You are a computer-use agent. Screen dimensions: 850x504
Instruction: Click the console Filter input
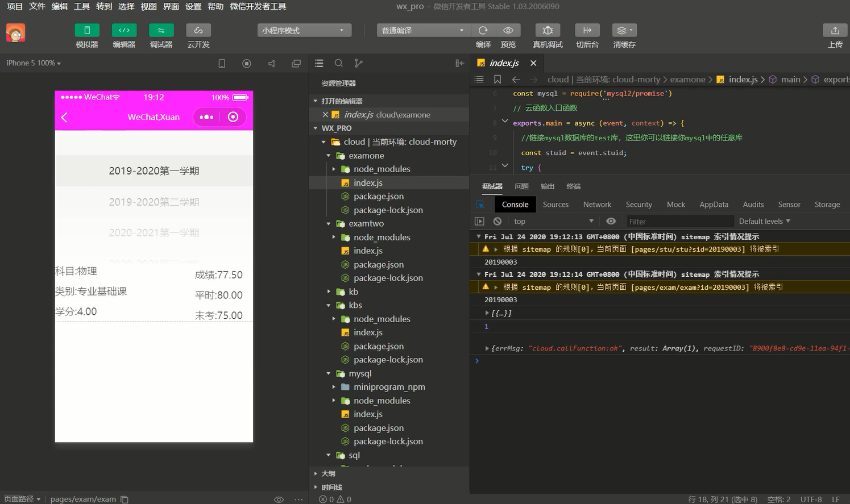click(x=679, y=222)
